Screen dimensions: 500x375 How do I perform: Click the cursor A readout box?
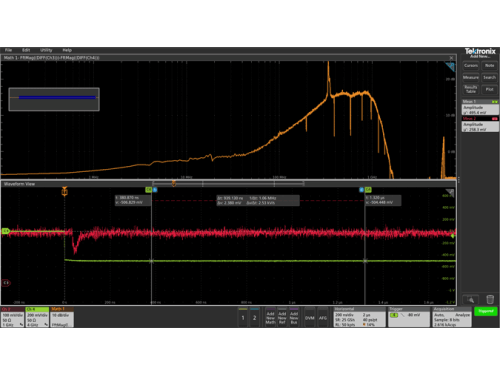click(x=133, y=200)
